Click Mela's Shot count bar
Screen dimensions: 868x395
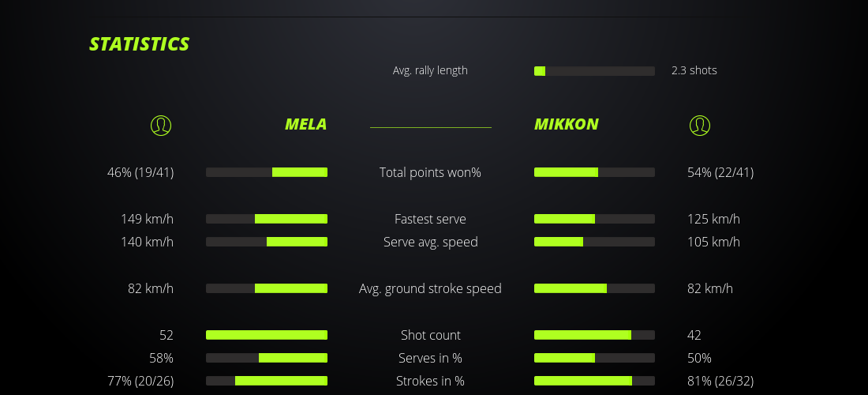(x=267, y=335)
